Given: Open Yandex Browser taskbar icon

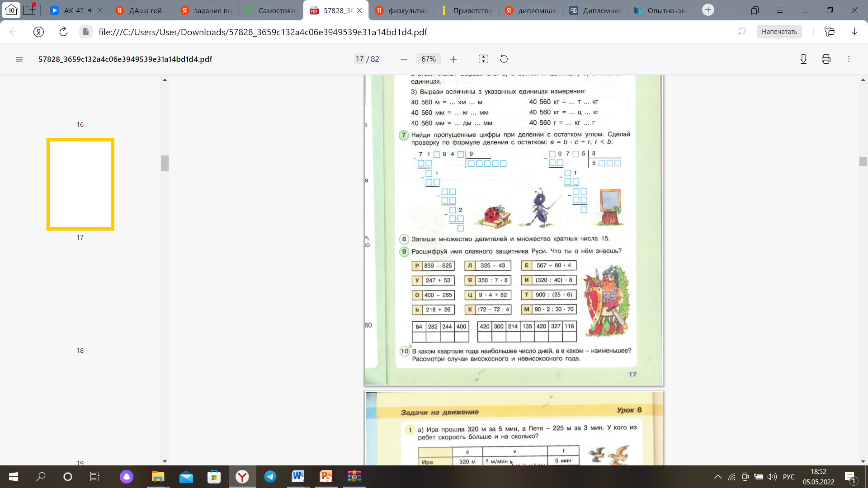Looking at the screenshot, I should pos(242,477).
